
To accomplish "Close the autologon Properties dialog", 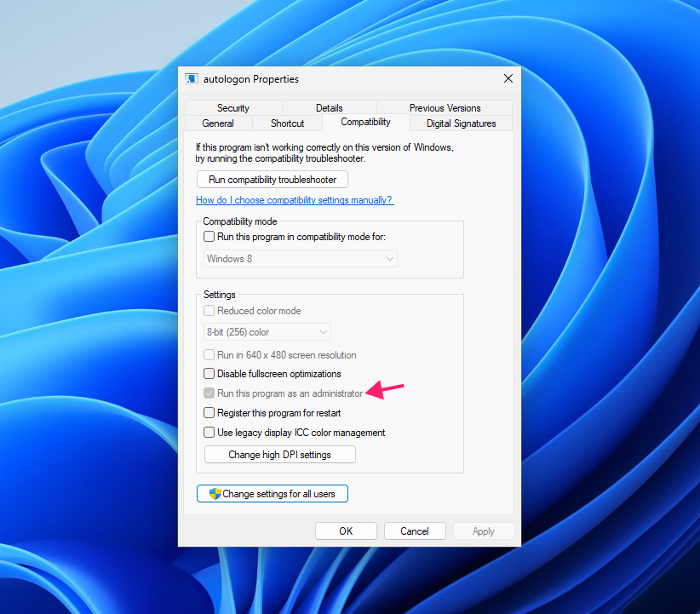I will (x=508, y=78).
